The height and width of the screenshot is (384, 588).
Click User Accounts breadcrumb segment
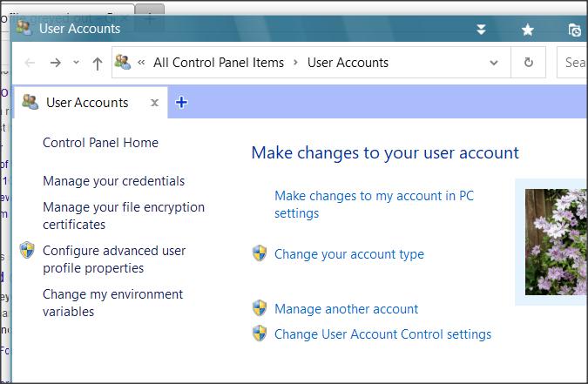coord(348,63)
